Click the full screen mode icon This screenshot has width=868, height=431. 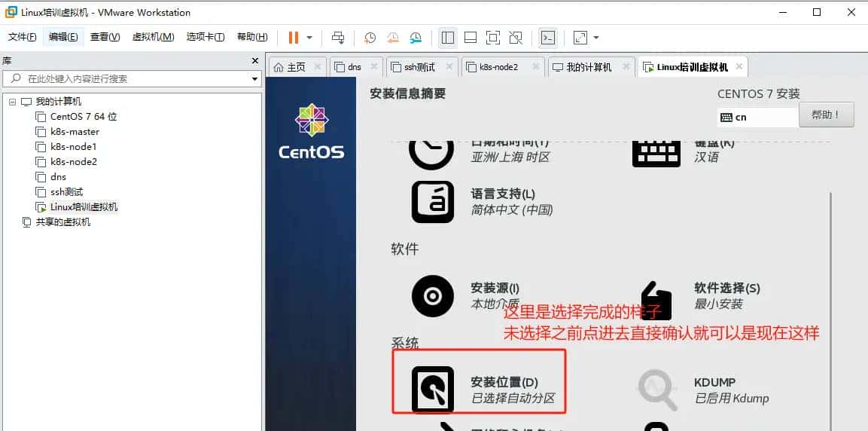click(x=492, y=38)
